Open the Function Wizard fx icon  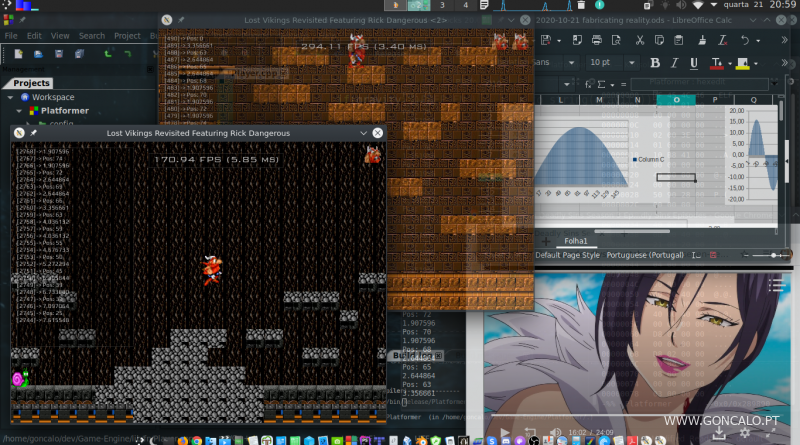[589, 84]
